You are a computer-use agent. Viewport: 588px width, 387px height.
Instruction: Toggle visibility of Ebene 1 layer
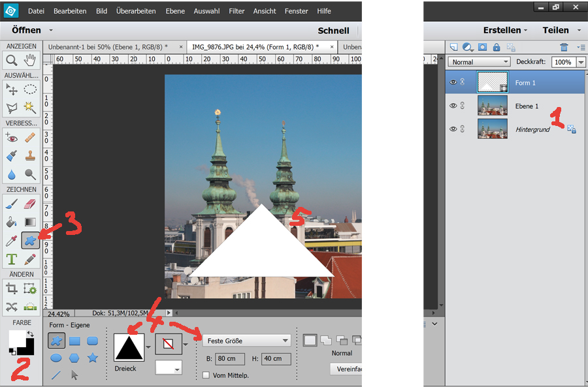point(453,106)
